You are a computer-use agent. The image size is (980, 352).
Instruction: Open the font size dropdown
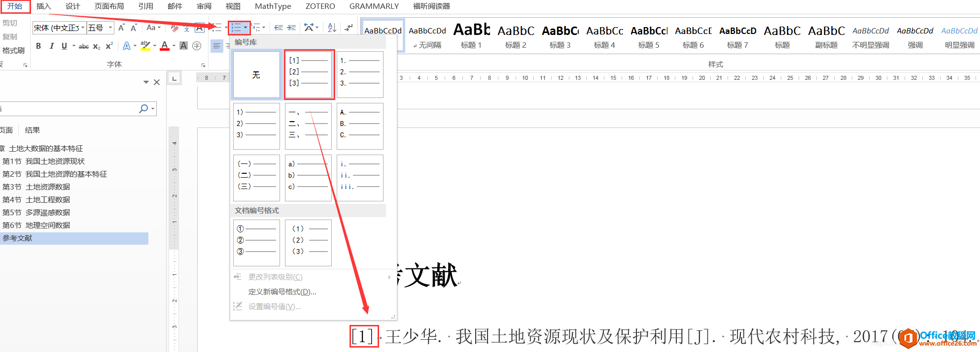110,28
